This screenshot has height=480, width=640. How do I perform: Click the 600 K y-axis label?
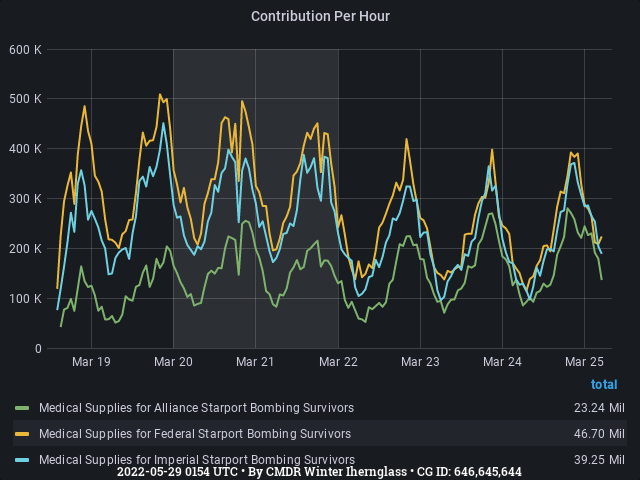tap(25, 50)
